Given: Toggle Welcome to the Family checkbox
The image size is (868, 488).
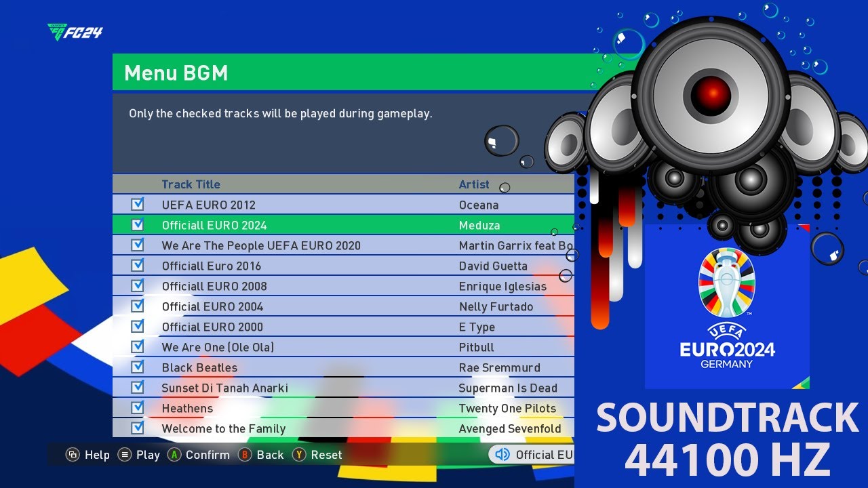Looking at the screenshot, I should (x=138, y=428).
